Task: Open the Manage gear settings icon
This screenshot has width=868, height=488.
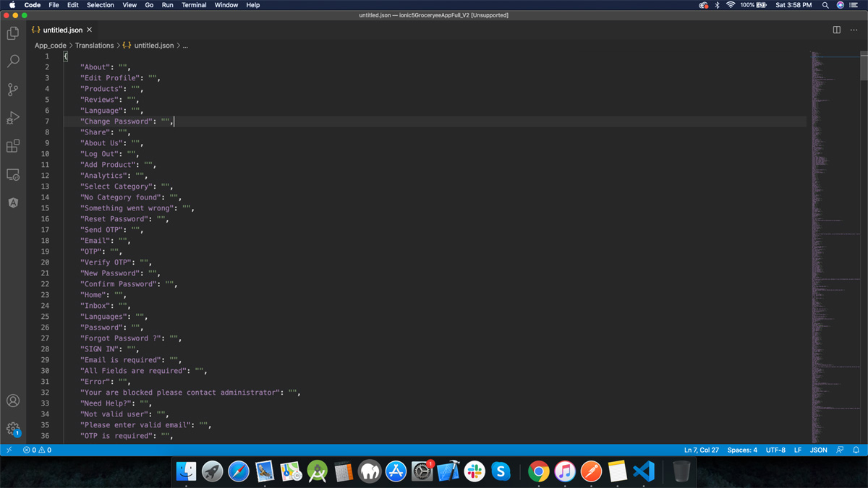Action: 13,429
